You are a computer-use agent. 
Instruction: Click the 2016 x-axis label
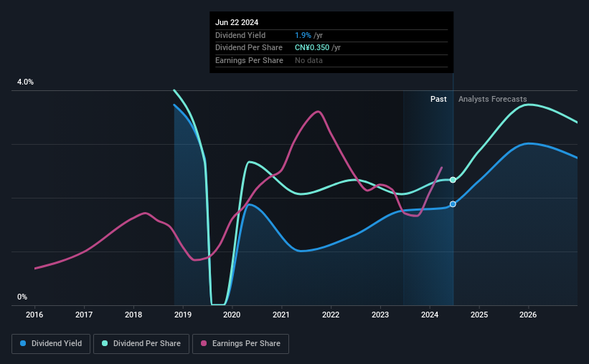click(34, 315)
